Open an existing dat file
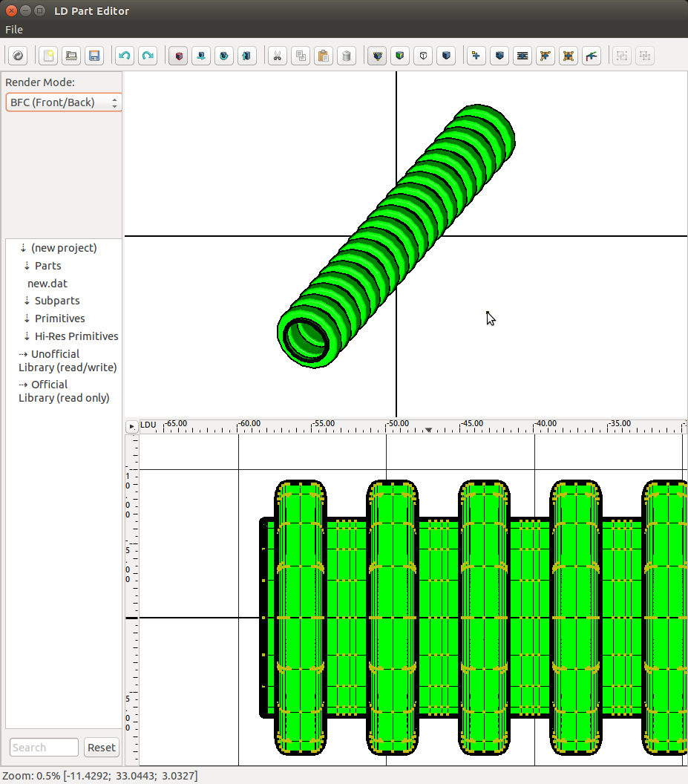Screen dimensions: 688x784 pos(71,55)
